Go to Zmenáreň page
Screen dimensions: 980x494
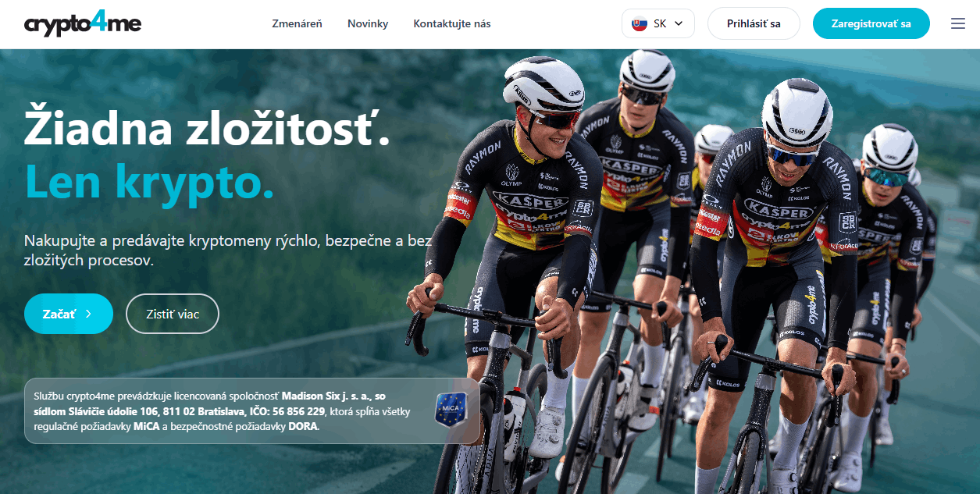pos(297,23)
